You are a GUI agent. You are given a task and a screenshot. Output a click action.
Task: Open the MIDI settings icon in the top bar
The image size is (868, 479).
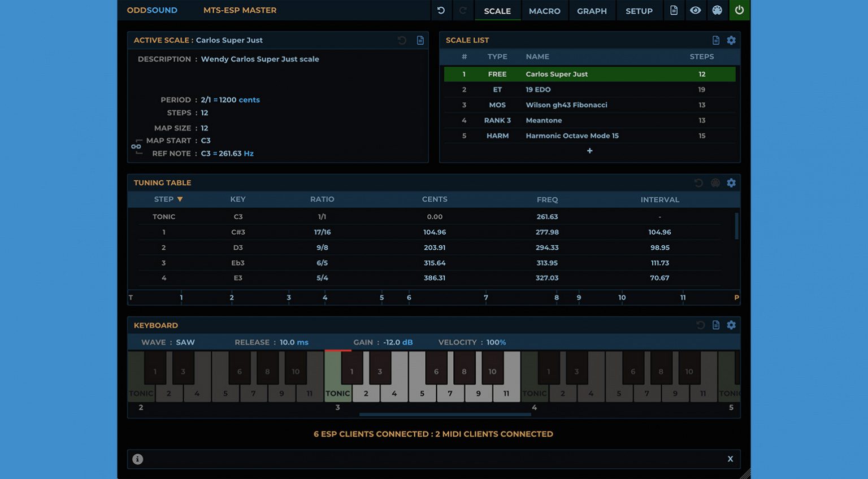(717, 10)
